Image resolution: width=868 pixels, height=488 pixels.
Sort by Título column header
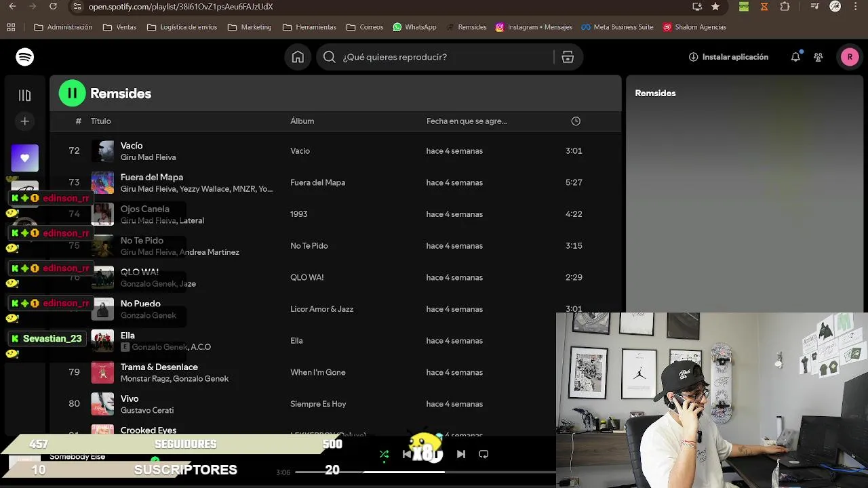[100, 121]
